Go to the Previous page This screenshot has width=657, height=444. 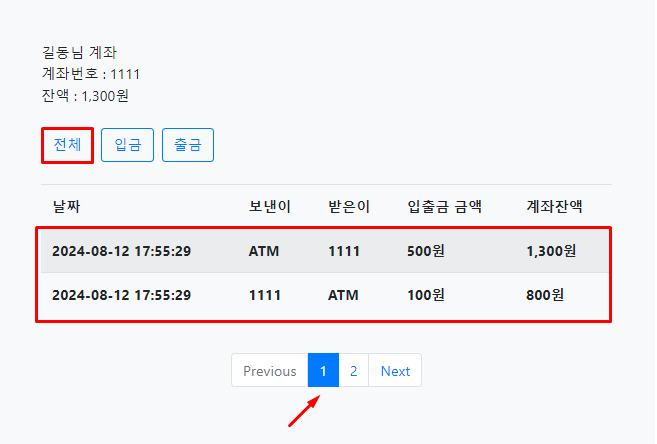point(269,370)
